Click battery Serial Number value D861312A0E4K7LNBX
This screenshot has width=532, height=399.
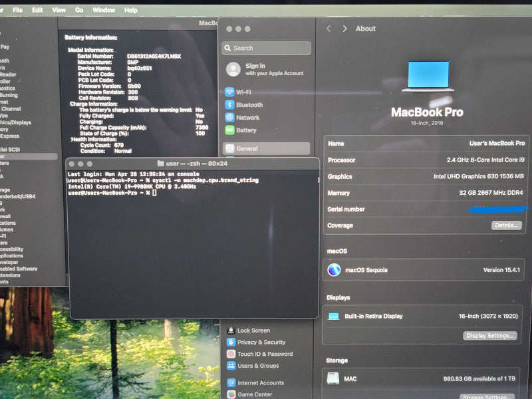tap(154, 56)
